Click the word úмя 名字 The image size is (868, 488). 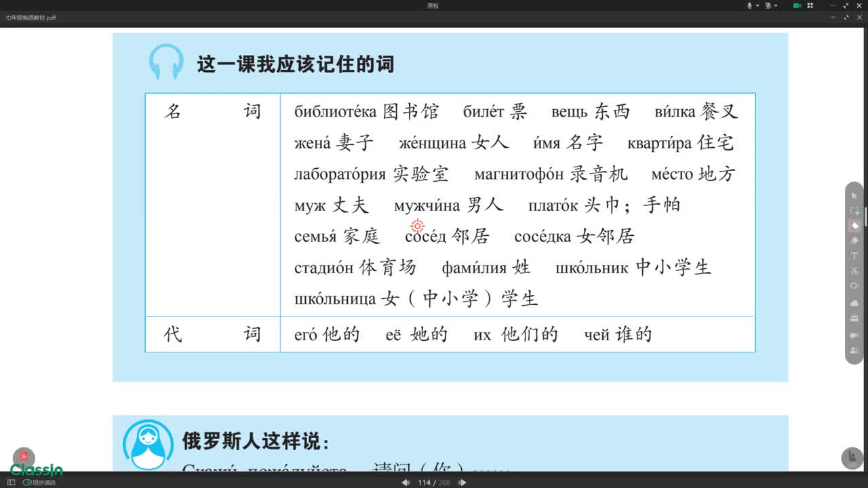568,143
